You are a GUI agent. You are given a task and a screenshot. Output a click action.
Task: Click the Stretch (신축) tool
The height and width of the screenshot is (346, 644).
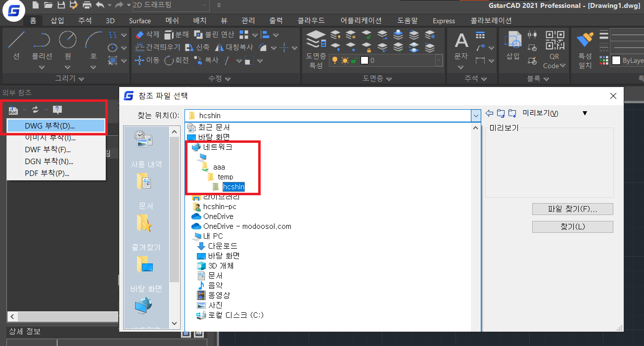(197, 47)
